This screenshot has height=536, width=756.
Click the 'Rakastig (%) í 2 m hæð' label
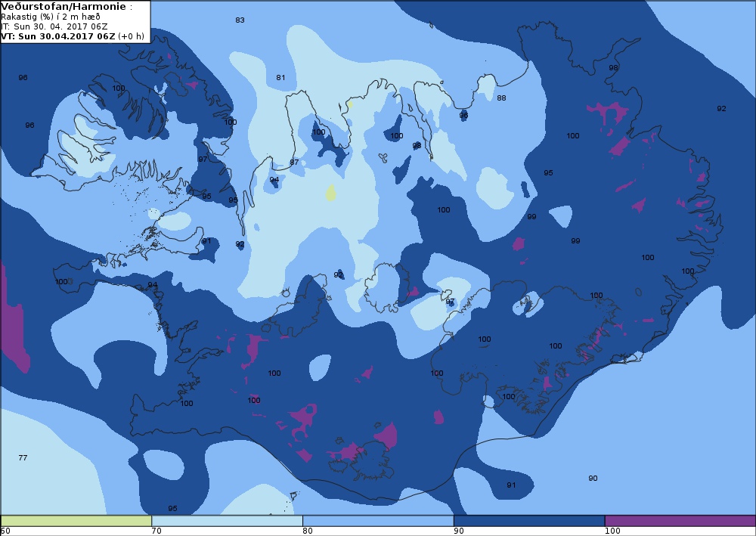51,17
